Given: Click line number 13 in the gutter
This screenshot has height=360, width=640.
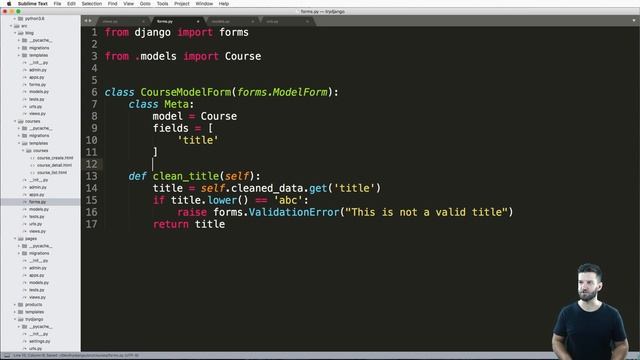Looking at the screenshot, I should (91, 176).
